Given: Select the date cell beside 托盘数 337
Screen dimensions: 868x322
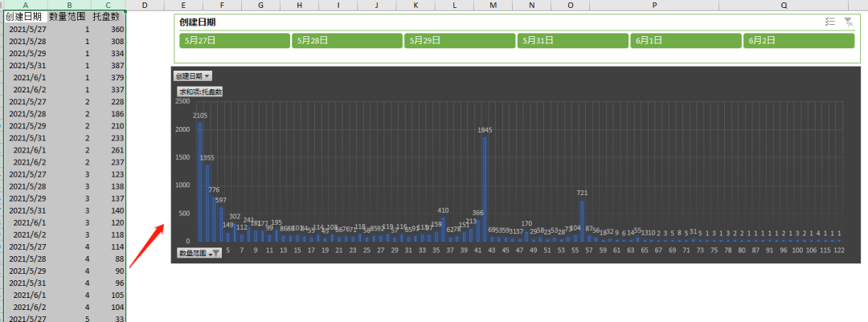Looking at the screenshot, I should 26,90.
